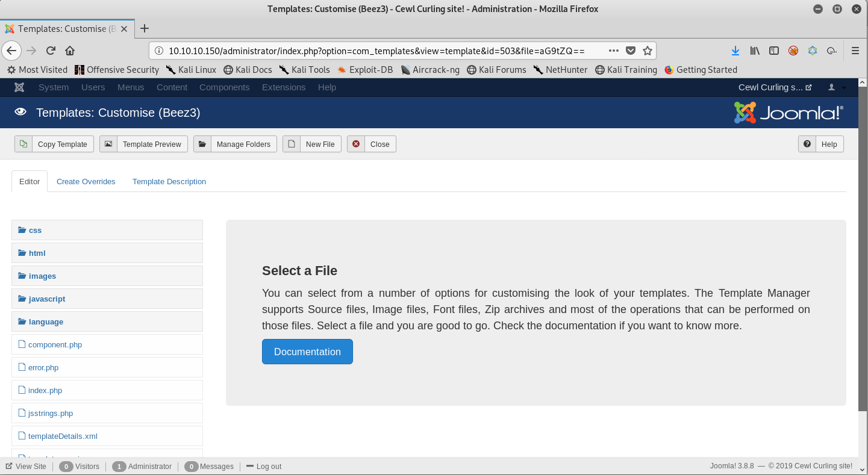The image size is (868, 475).
Task: Open the Firefox downloads icon
Action: pyautogui.click(x=735, y=51)
